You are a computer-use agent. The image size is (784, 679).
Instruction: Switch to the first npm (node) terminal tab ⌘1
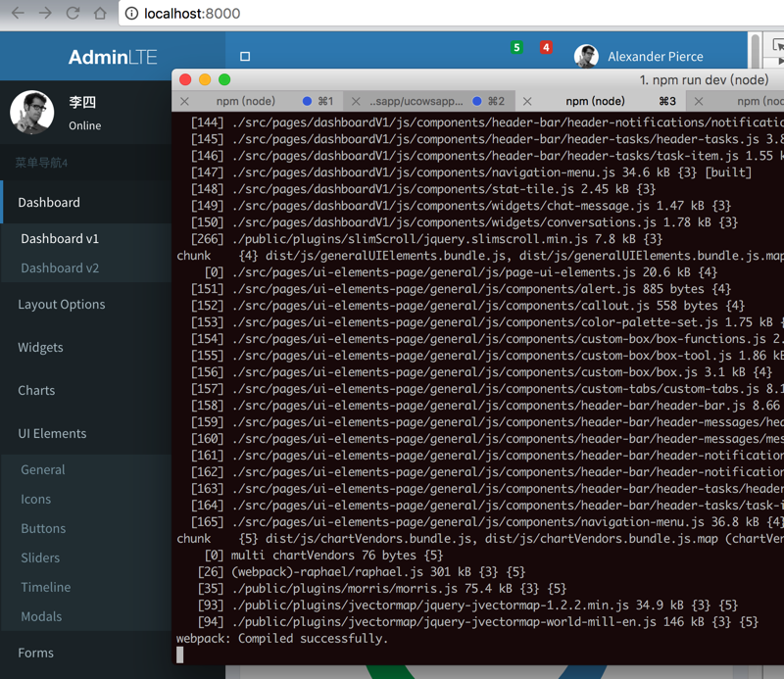(258, 101)
